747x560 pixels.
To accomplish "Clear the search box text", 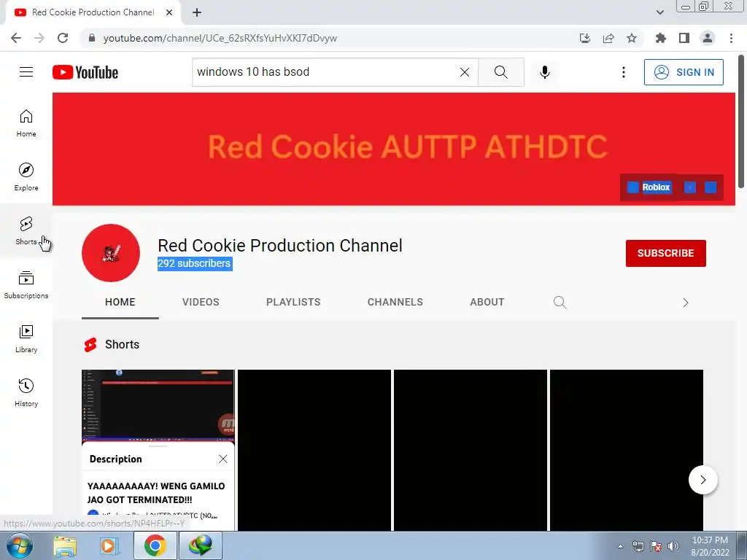I will (465, 72).
